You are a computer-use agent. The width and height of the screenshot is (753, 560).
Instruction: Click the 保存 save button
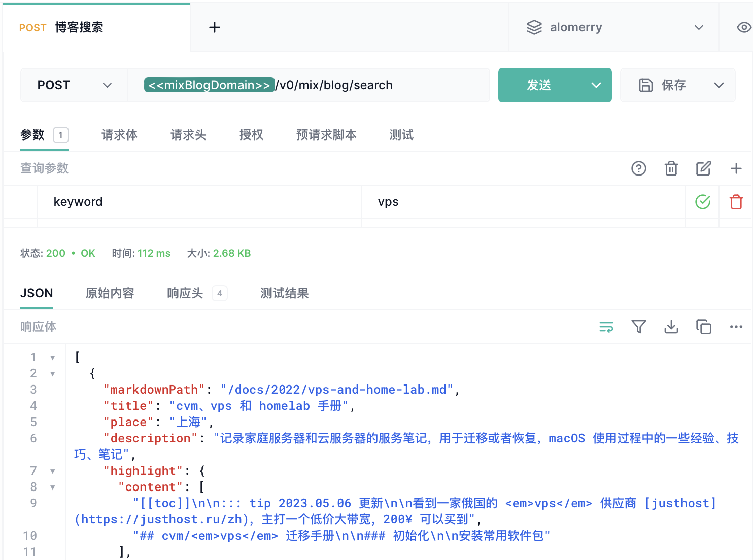[662, 85]
